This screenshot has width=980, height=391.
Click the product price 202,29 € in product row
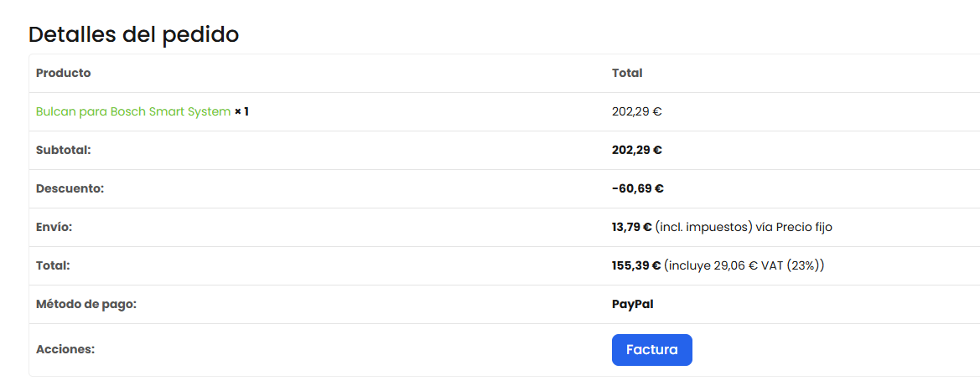click(637, 112)
